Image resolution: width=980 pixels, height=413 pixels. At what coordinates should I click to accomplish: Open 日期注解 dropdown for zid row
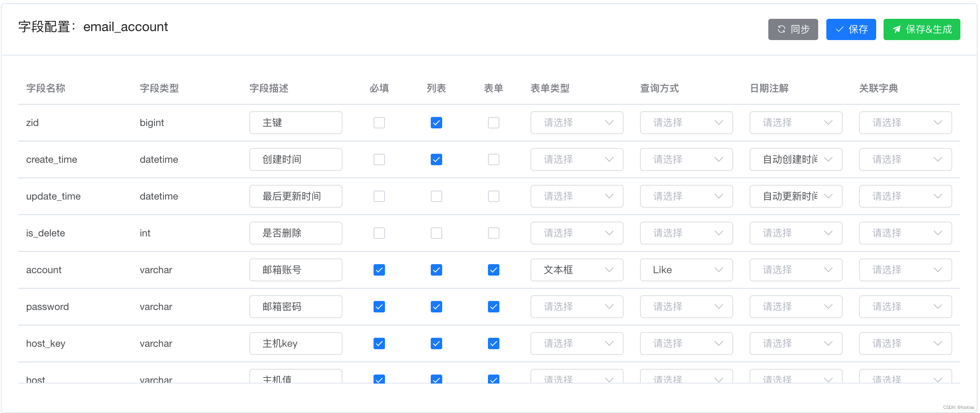[796, 123]
